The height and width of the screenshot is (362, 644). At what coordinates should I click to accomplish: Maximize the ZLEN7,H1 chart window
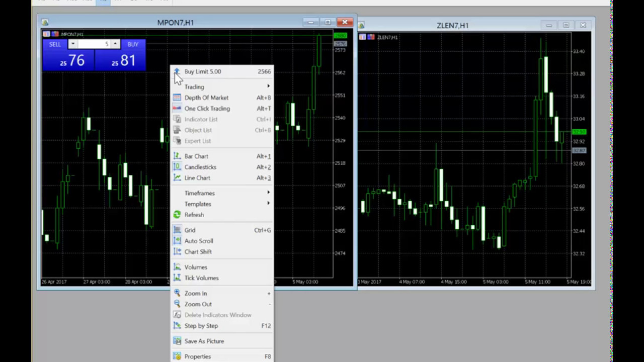[566, 25]
